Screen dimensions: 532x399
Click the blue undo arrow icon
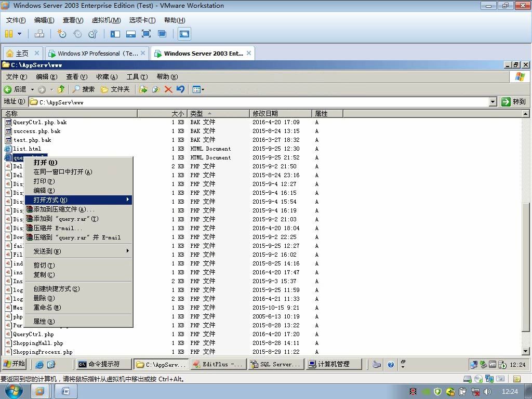[180, 89]
